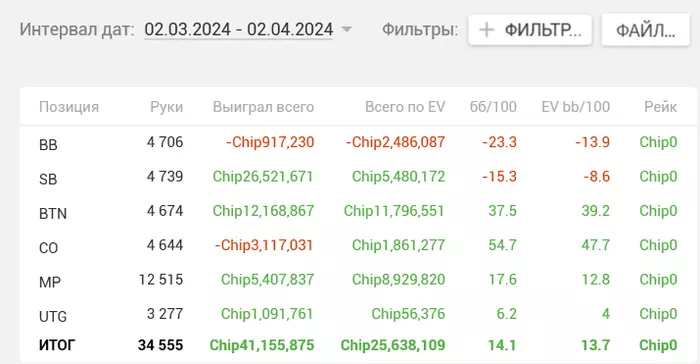Screen dimensions: 700x364
Task: Click the ФИЛЬТР... button
Action: click(x=530, y=30)
